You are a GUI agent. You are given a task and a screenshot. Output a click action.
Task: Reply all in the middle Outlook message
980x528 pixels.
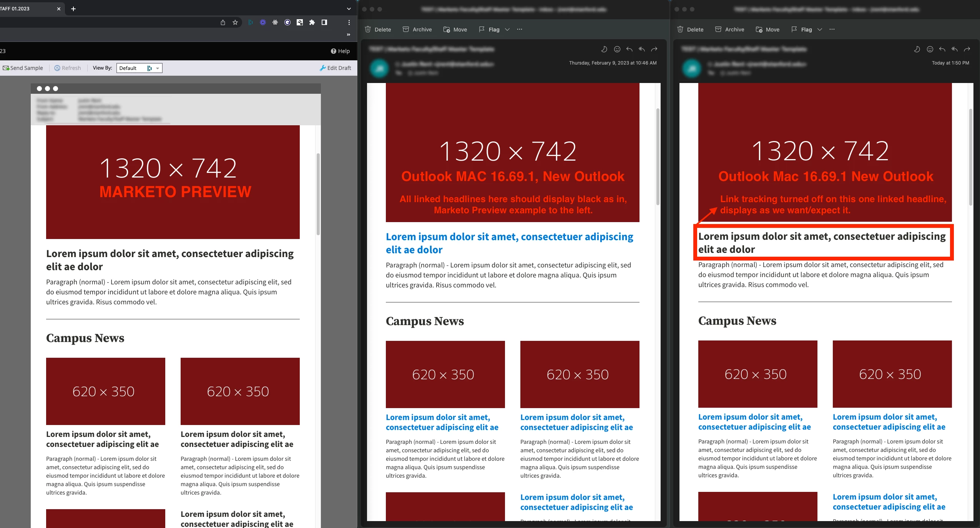coord(641,49)
